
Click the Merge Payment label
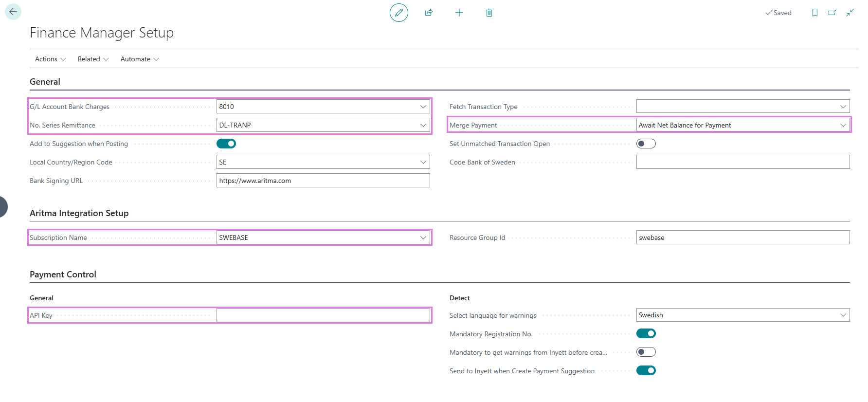click(473, 125)
